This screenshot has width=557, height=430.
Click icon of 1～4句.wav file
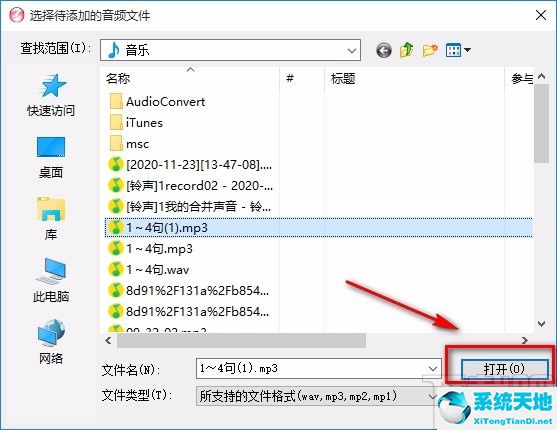(x=115, y=270)
